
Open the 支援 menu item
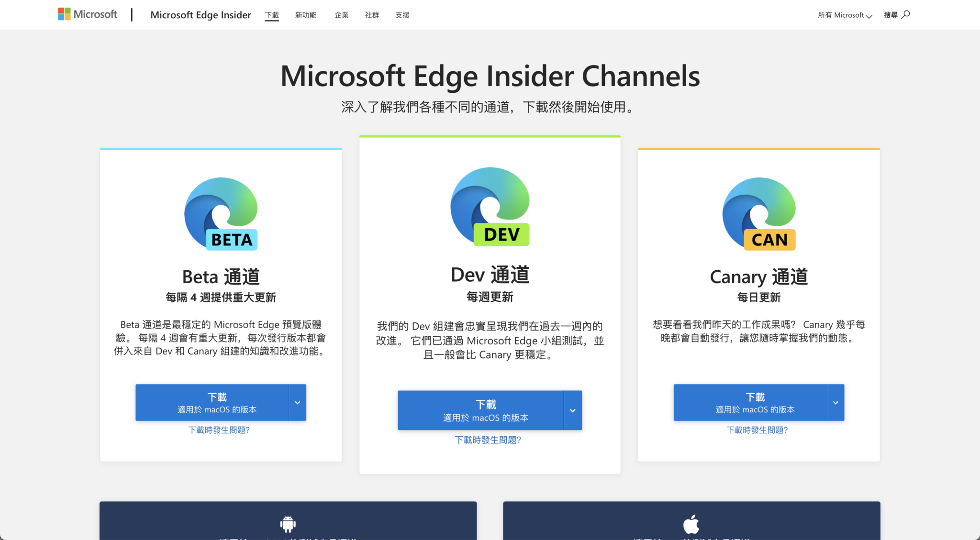(402, 15)
